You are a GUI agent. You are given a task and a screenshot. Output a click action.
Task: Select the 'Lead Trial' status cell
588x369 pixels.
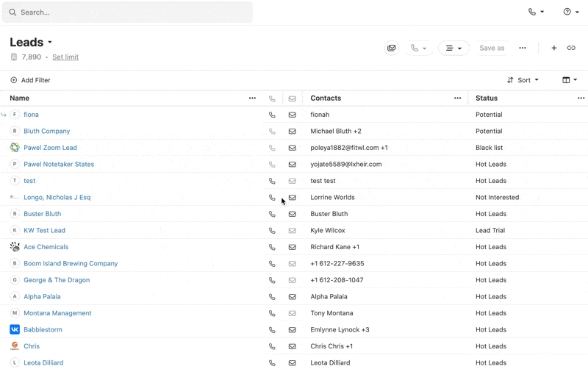(490, 230)
